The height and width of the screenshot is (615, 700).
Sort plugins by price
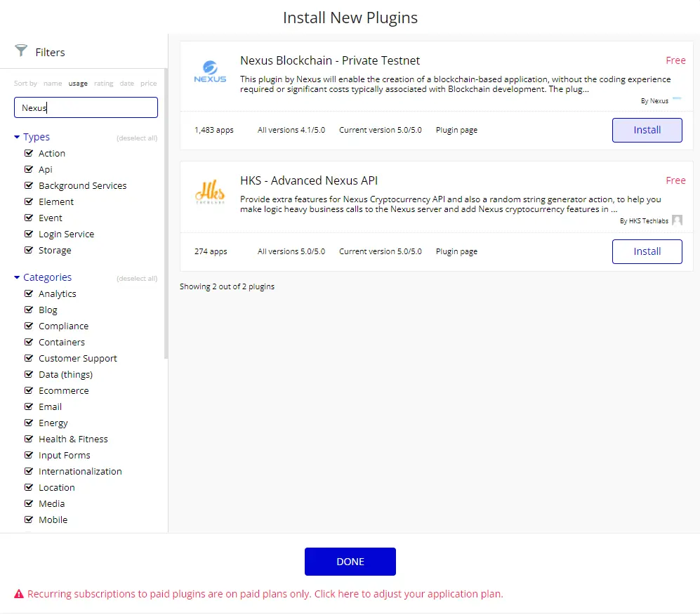(x=149, y=83)
